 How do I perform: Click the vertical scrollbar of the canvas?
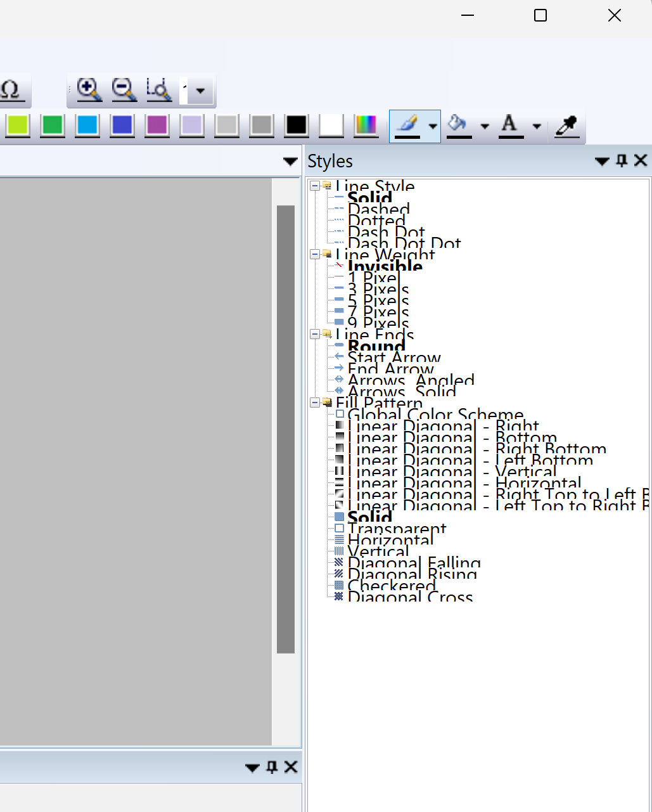coord(286,429)
